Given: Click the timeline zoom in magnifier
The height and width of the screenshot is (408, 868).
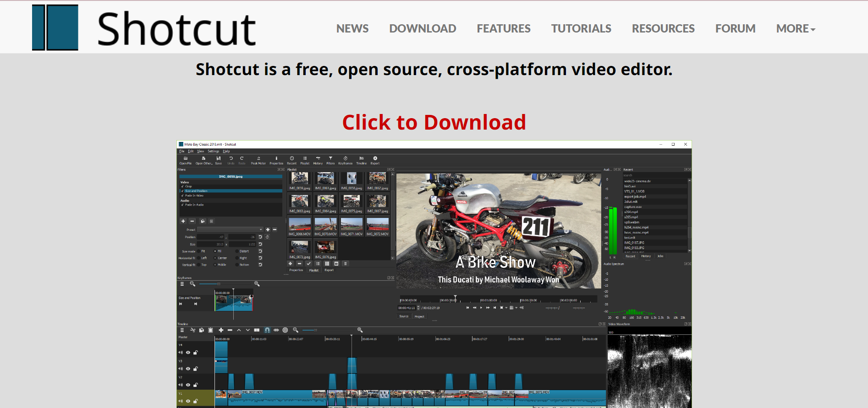Looking at the screenshot, I should (360, 330).
